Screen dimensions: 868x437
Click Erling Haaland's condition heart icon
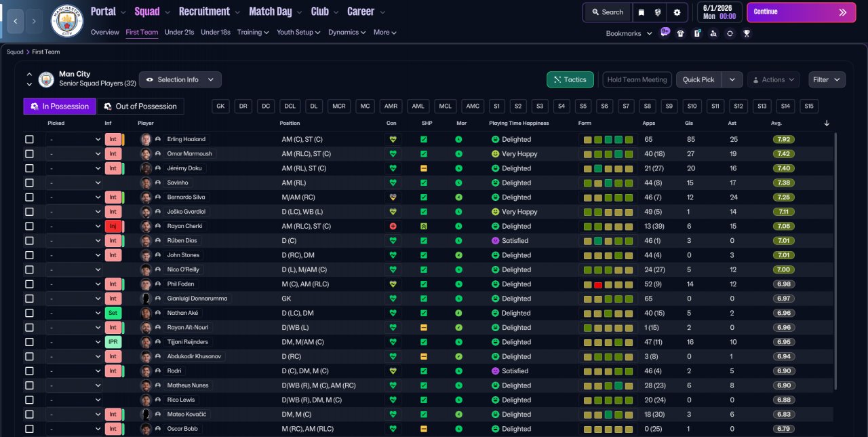(x=392, y=139)
